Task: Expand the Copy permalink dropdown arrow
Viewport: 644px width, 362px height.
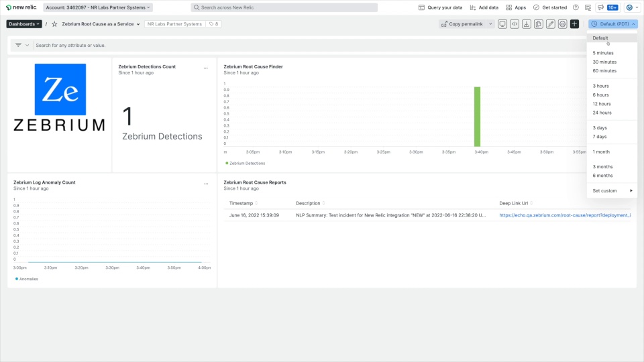Action: tap(490, 24)
